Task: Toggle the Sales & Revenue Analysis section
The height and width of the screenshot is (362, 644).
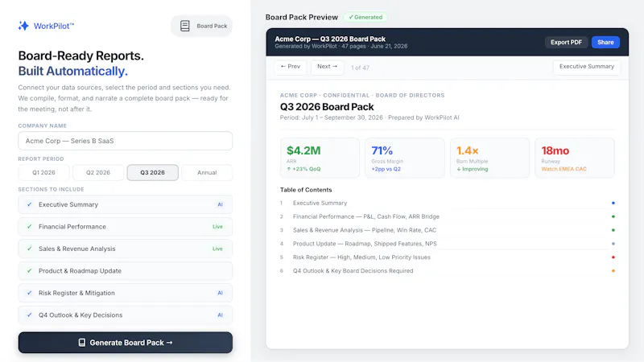Action: [126, 249]
